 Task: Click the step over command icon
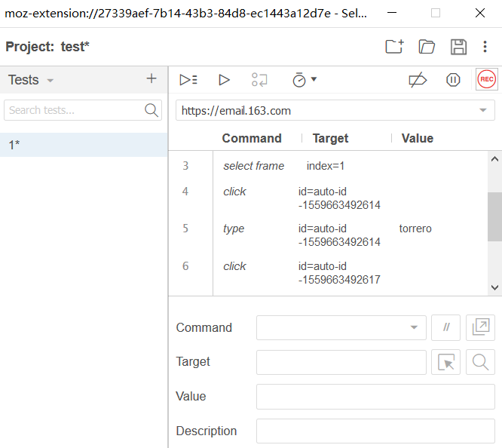point(260,80)
